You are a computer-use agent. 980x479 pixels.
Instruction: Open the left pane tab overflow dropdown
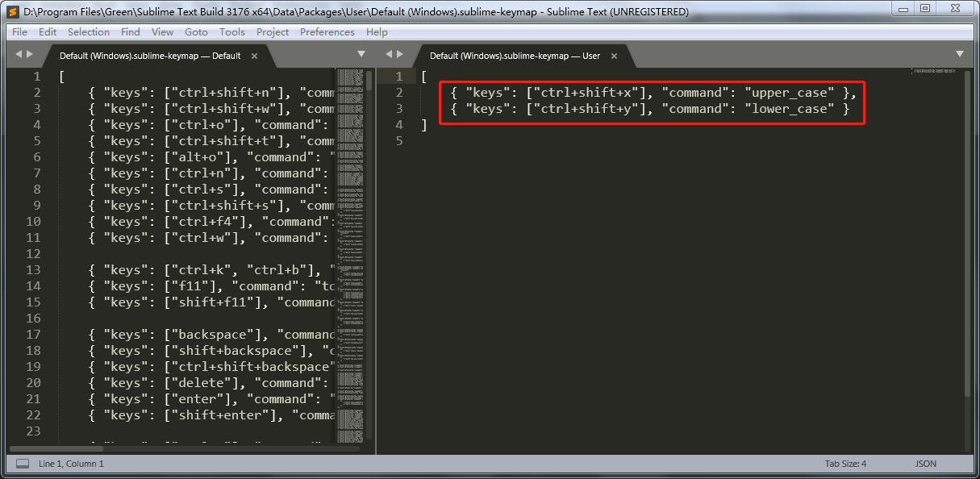coord(360,53)
